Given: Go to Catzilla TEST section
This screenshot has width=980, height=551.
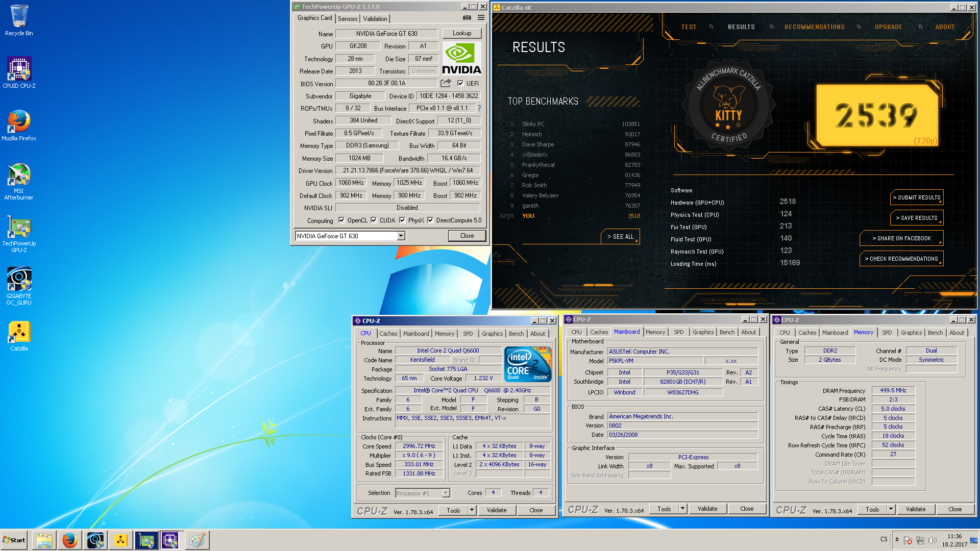Looking at the screenshot, I should tap(689, 27).
